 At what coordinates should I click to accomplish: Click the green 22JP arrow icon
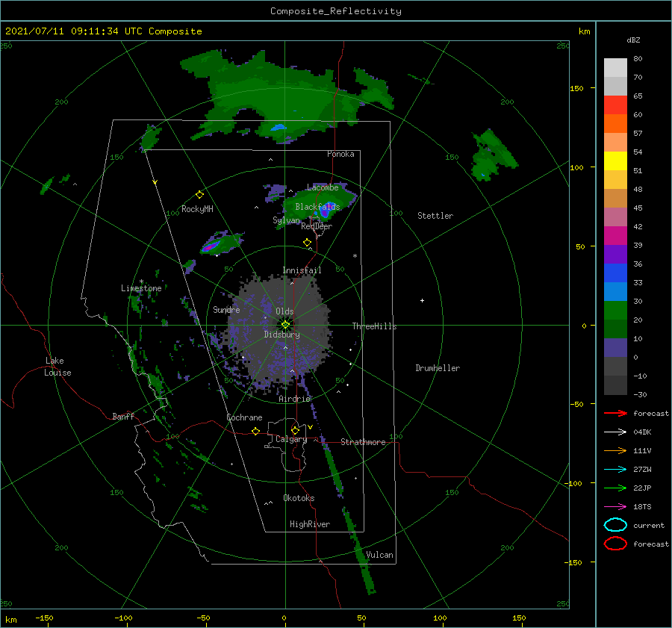615,488
